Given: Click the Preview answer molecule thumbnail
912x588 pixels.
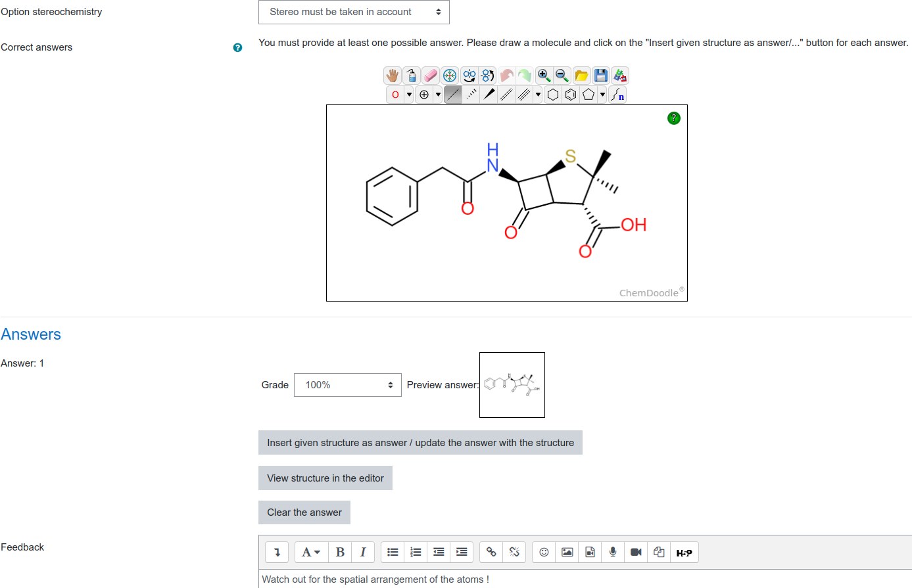Looking at the screenshot, I should [x=512, y=385].
